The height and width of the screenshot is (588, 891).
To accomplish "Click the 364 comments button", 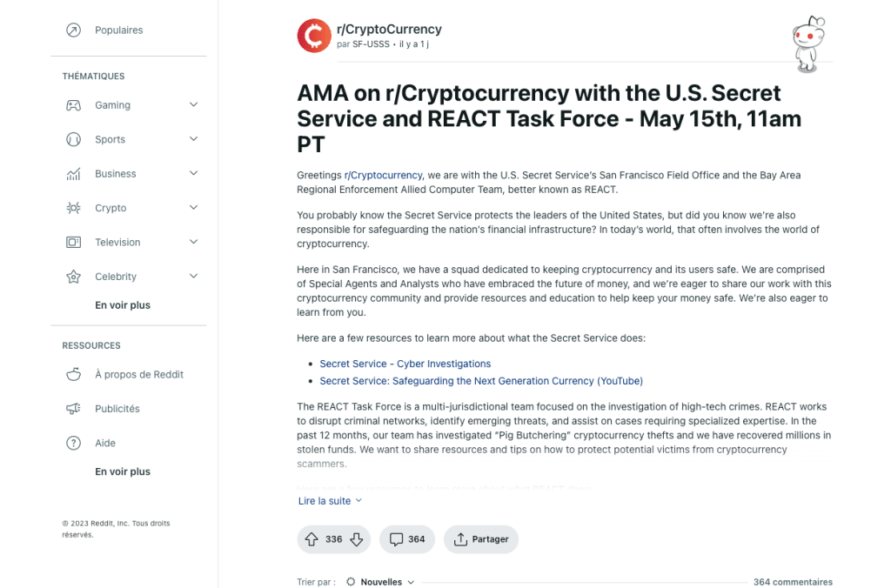I will (407, 539).
